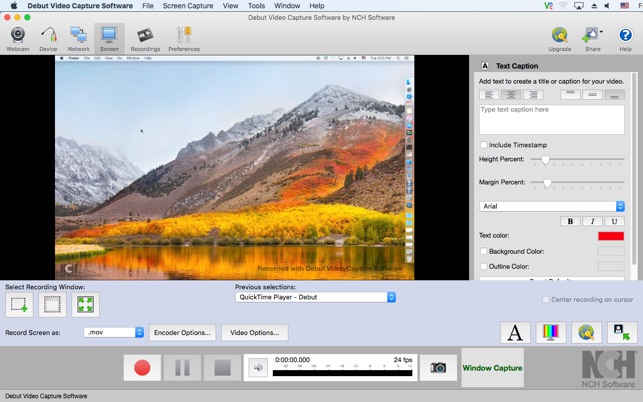Start recording with the red record button
The height and width of the screenshot is (402, 643).
pyautogui.click(x=142, y=368)
